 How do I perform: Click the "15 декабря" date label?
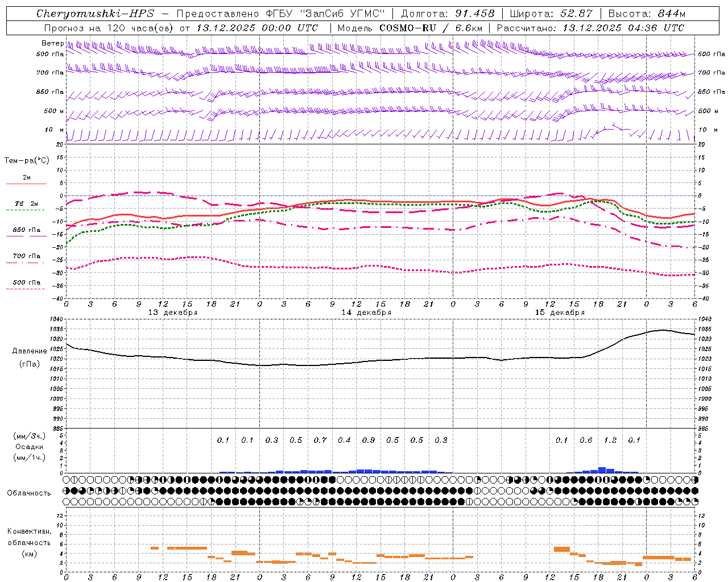pos(559,313)
